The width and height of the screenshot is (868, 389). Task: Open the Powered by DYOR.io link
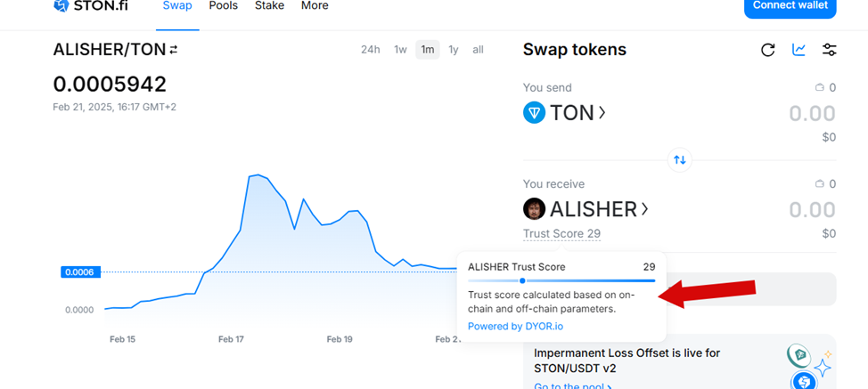coord(515,326)
